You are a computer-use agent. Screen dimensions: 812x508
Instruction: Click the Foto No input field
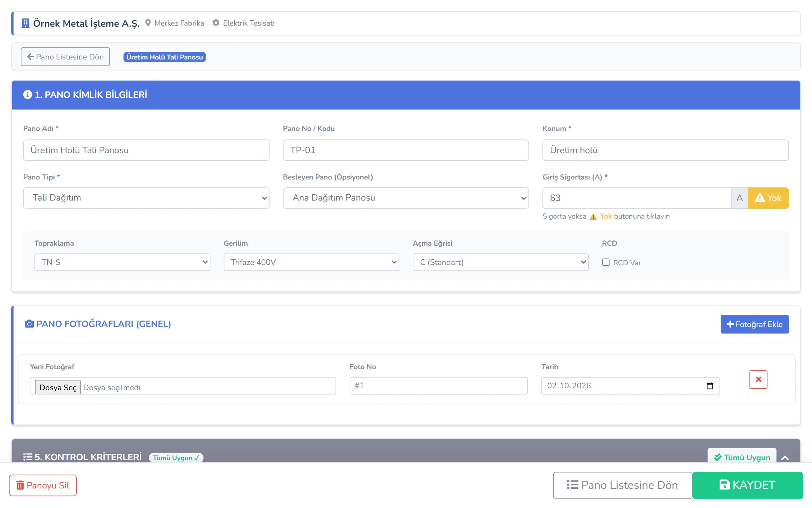(x=438, y=386)
